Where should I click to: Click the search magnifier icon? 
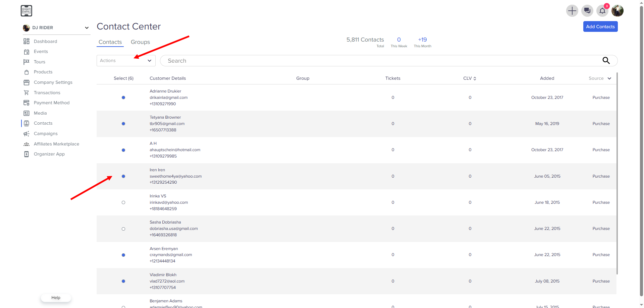pos(606,60)
